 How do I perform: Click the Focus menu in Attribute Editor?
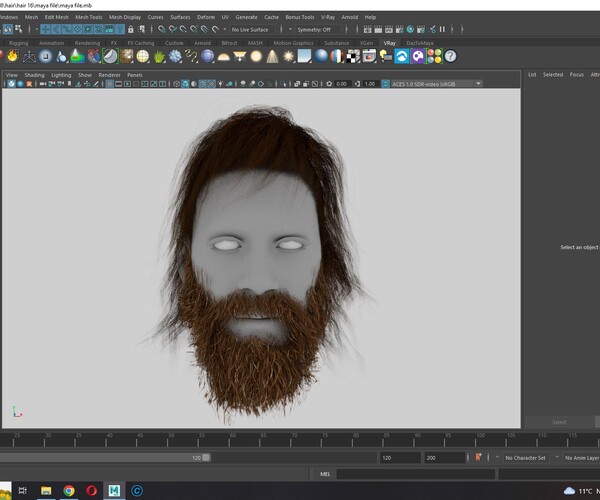coord(577,75)
